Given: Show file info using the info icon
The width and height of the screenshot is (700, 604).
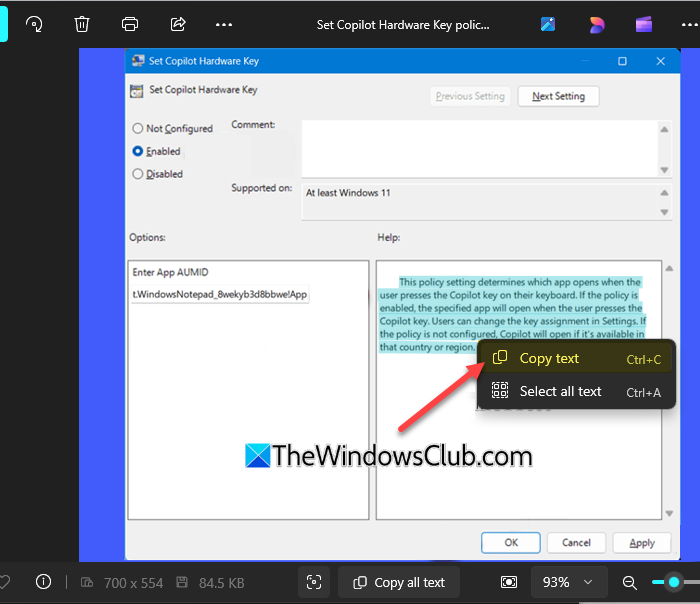Looking at the screenshot, I should click(43, 582).
